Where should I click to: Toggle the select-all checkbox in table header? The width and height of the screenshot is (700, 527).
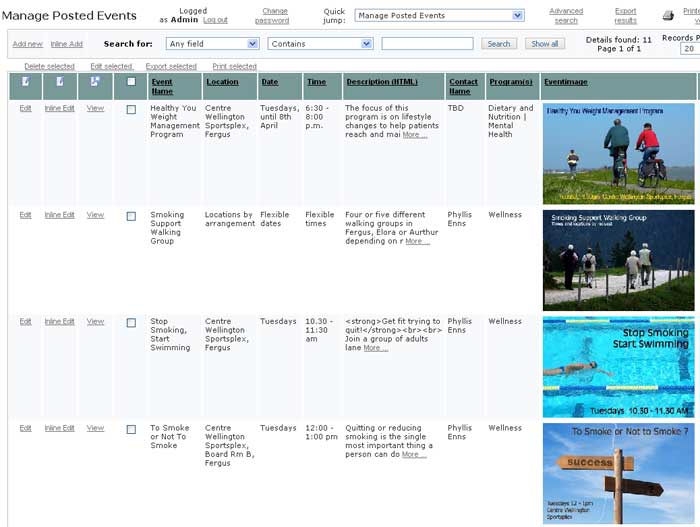pos(131,82)
